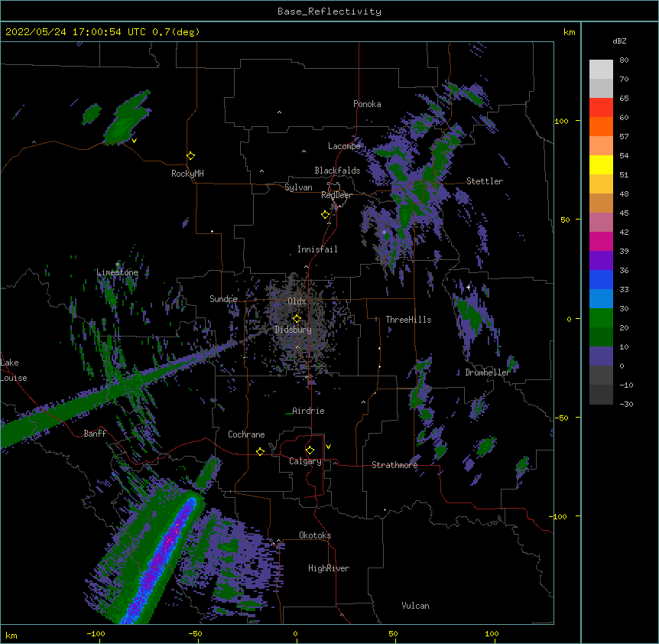Click the Vulcan label
Viewport: 659px width, 644px height.
[415, 606]
